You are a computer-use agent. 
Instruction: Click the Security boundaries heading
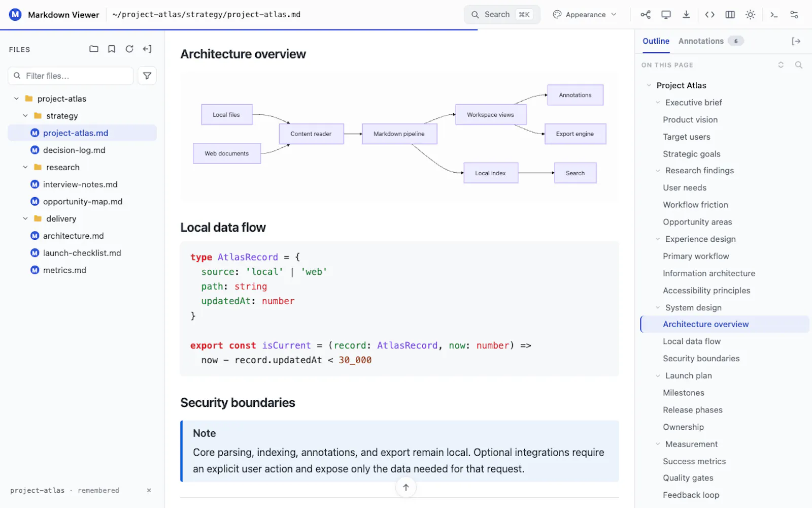tap(238, 403)
